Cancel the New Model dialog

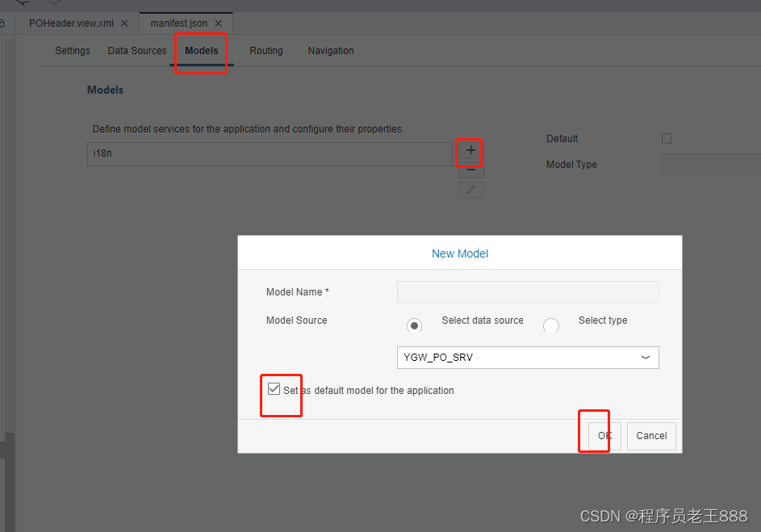[x=651, y=436]
